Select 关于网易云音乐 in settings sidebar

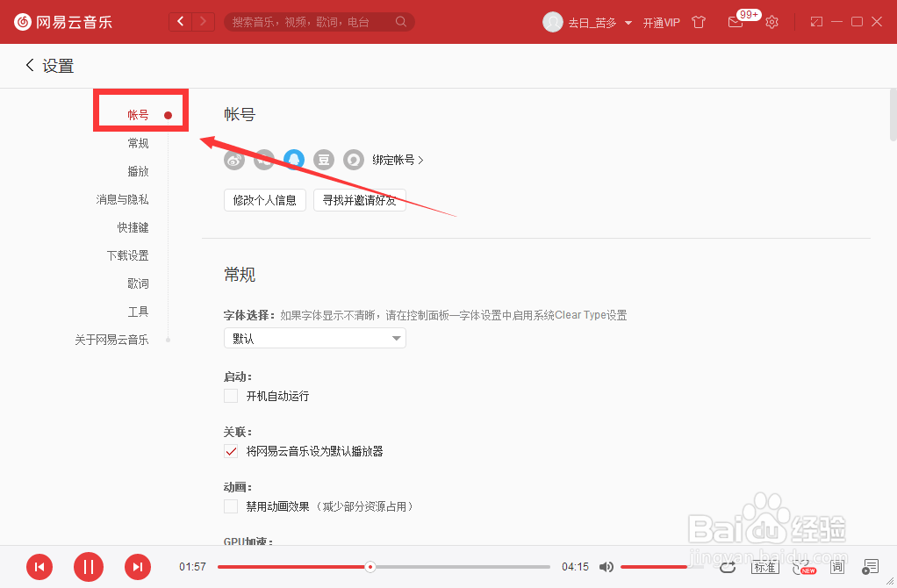111,340
